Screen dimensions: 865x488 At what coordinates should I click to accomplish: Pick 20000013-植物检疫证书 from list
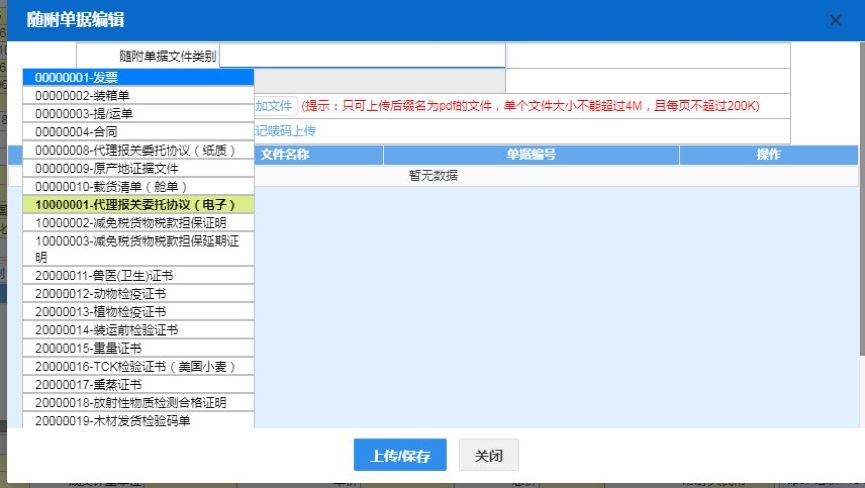[138, 311]
